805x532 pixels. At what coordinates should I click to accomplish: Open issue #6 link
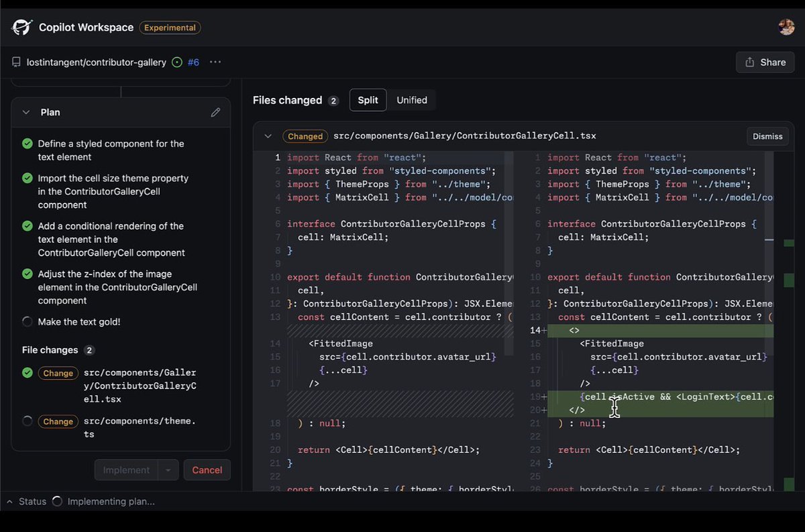[193, 62]
